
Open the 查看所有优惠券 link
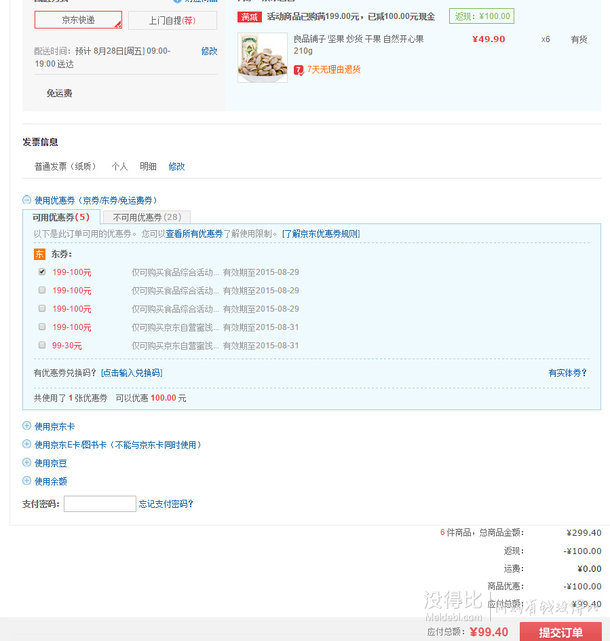pos(194,234)
